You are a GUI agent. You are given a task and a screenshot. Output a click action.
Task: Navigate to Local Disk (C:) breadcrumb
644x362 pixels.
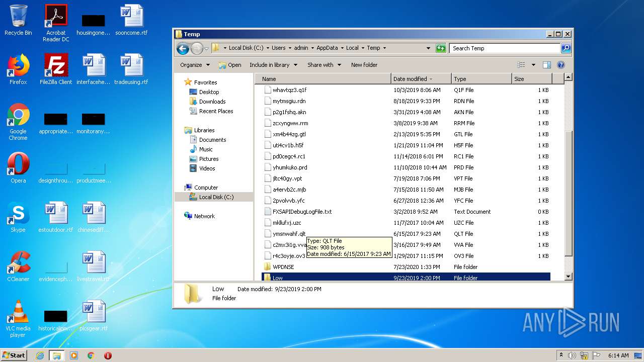[246, 48]
